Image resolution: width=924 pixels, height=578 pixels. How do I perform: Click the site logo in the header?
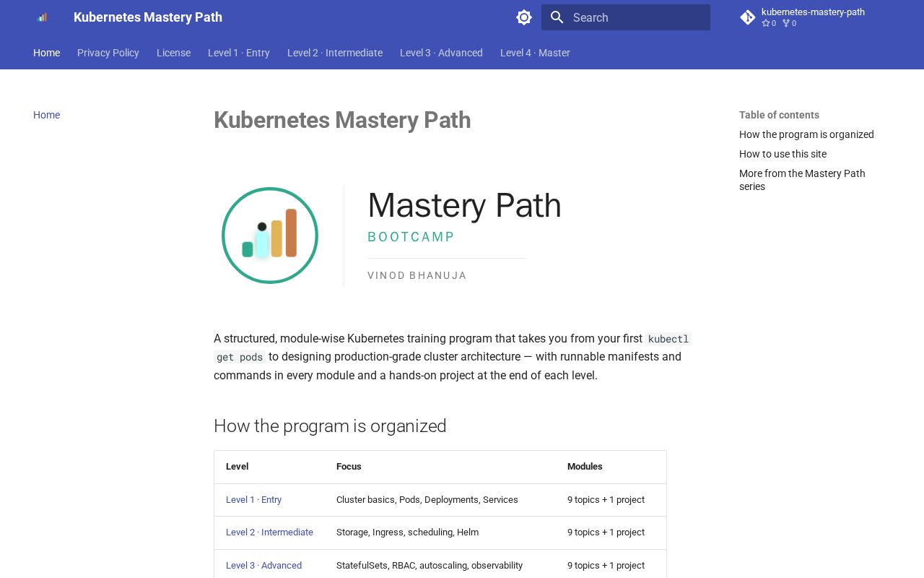42,17
